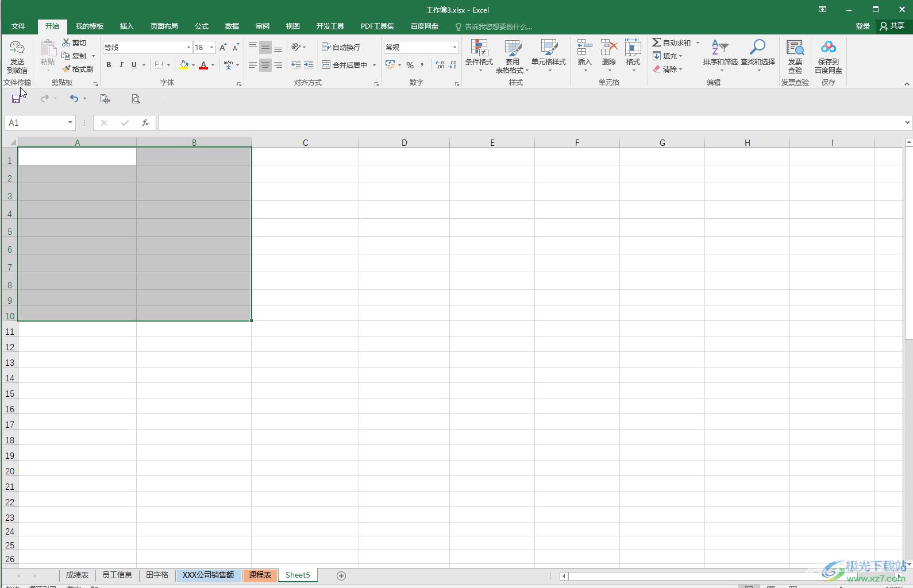Switch to Data (数据) tab

(x=232, y=26)
